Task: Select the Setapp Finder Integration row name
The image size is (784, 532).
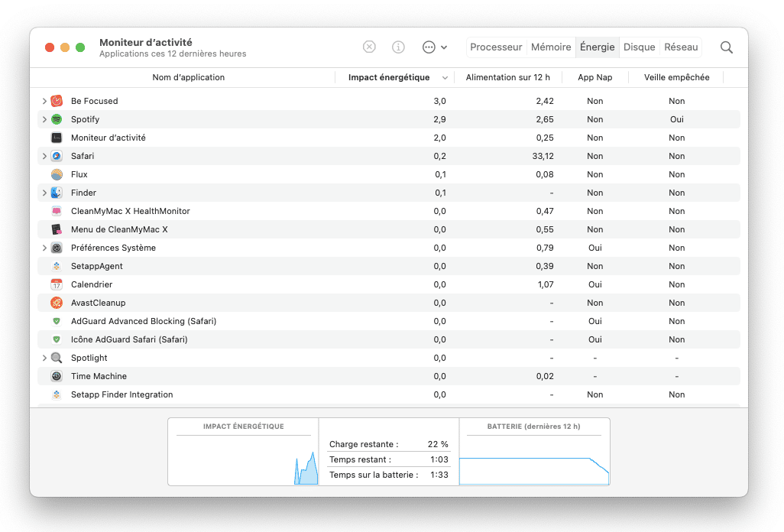Action: (122, 394)
